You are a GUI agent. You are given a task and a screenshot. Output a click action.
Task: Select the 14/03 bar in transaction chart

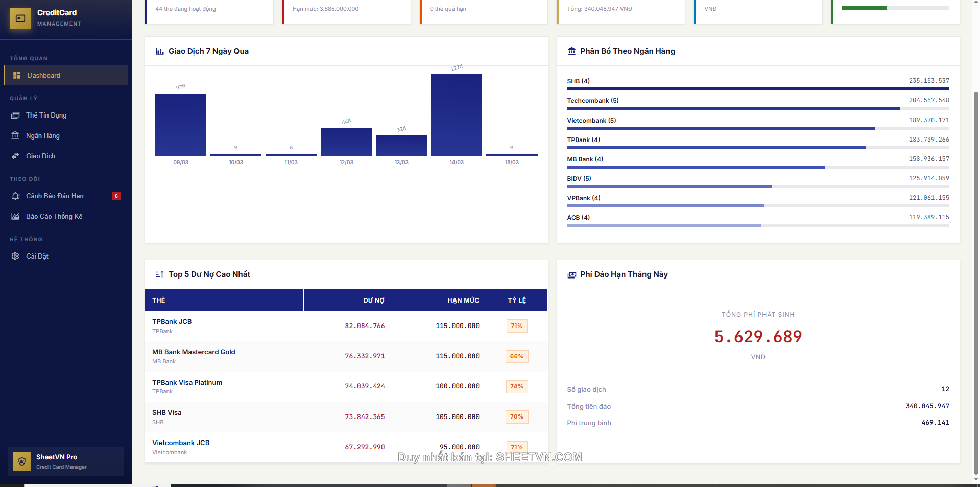(x=456, y=115)
